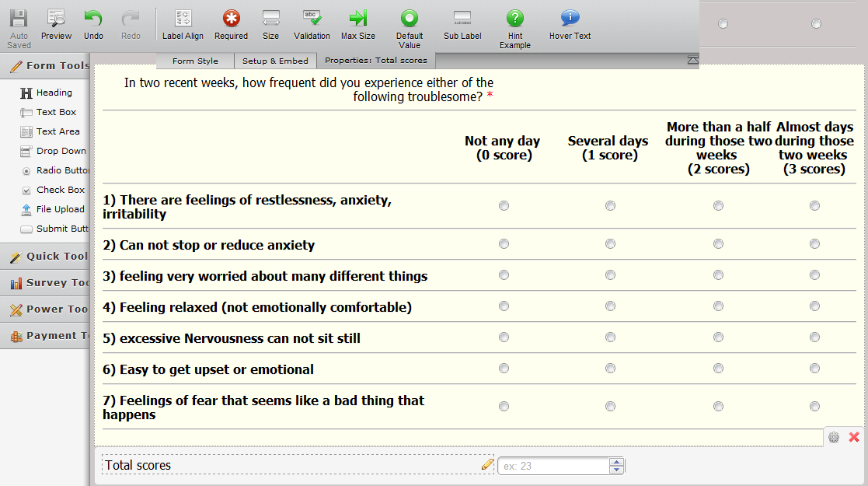Collapse the properties toolbar
868x486 pixels.
(692, 60)
